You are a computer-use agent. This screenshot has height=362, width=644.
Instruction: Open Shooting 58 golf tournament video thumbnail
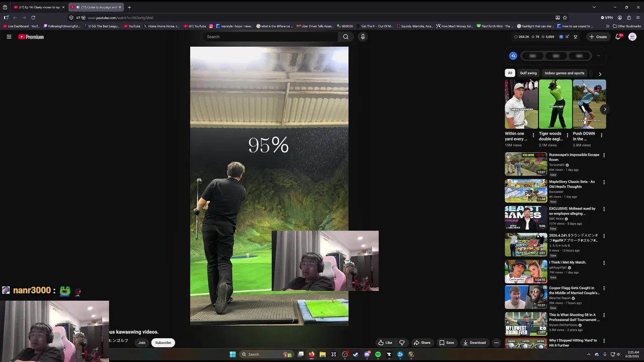point(526,324)
